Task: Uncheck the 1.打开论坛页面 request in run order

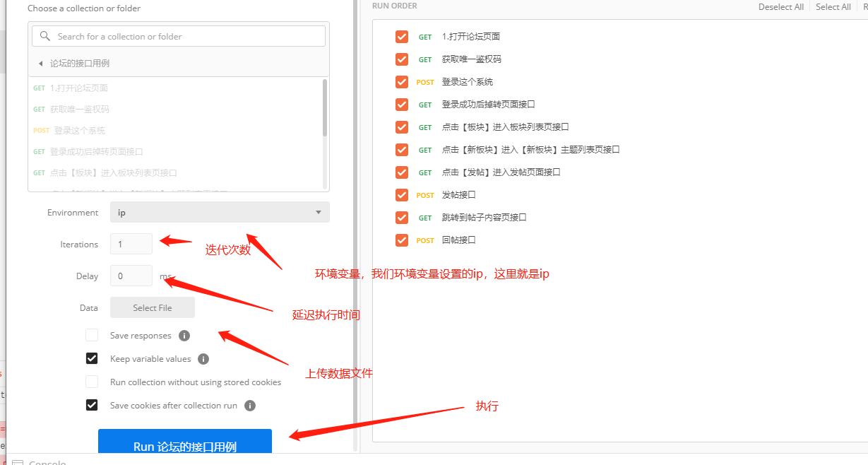Action: [x=402, y=37]
